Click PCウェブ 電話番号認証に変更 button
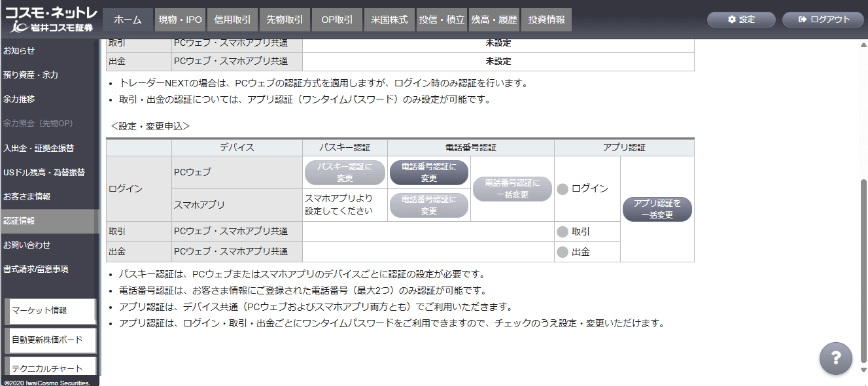 tap(428, 173)
